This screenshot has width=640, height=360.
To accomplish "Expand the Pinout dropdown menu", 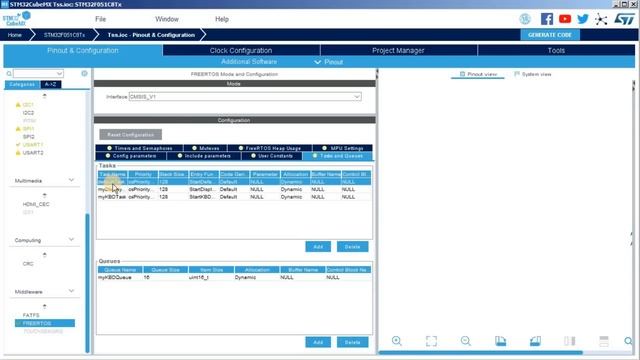I will pyautogui.click(x=329, y=62).
